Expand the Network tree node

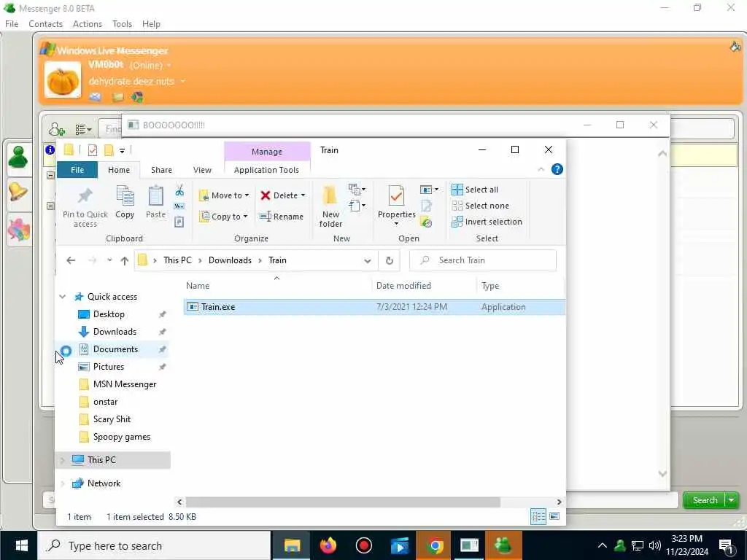coord(63,483)
